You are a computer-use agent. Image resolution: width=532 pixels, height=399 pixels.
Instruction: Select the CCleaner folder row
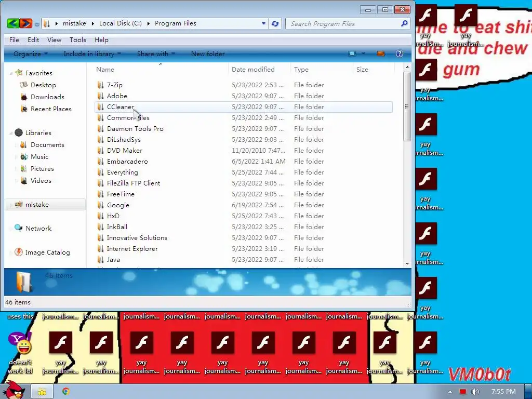[244, 107]
